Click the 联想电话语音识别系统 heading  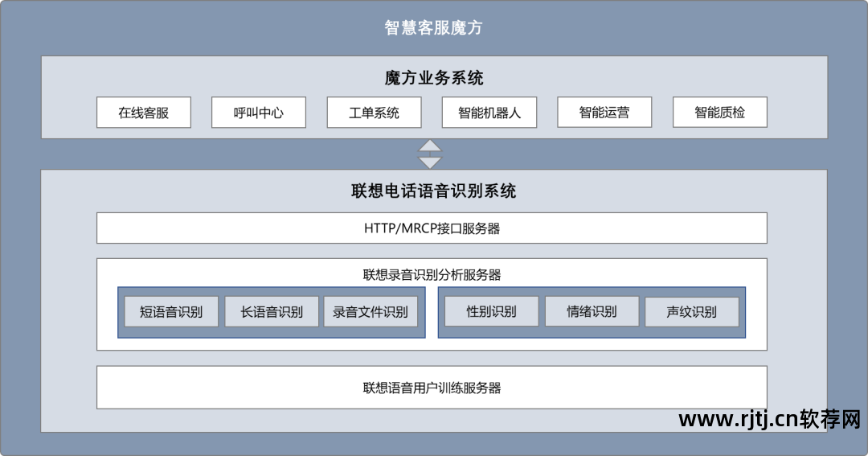point(434,191)
